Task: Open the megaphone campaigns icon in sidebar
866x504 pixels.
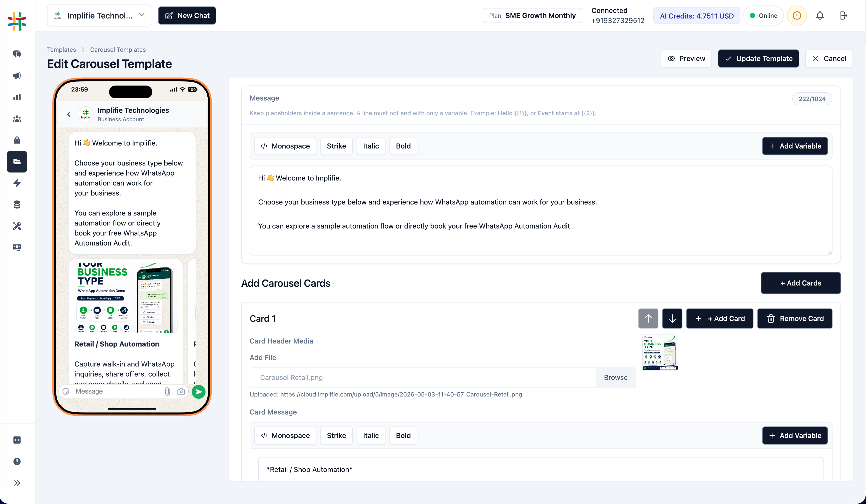Action: [x=17, y=75]
